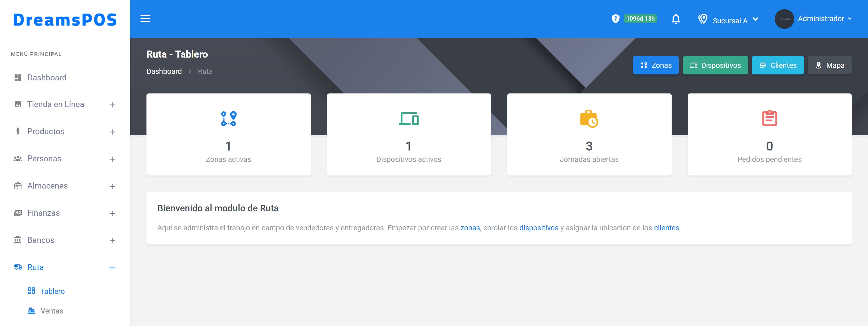Screen dimensions: 868x326
Task: Click the Productos carrot icon
Action: click(x=18, y=131)
